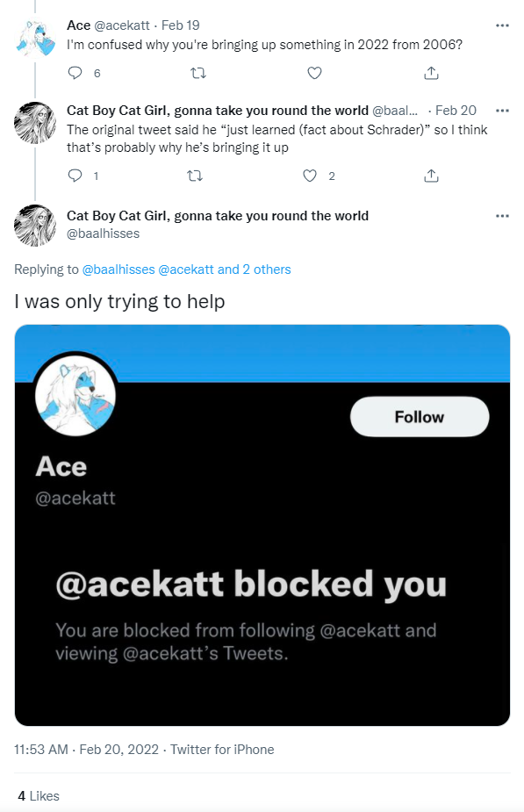Screen dimensions: 524x812
Task: Visit @acekatt mention in Replying to
Action: click(x=186, y=269)
